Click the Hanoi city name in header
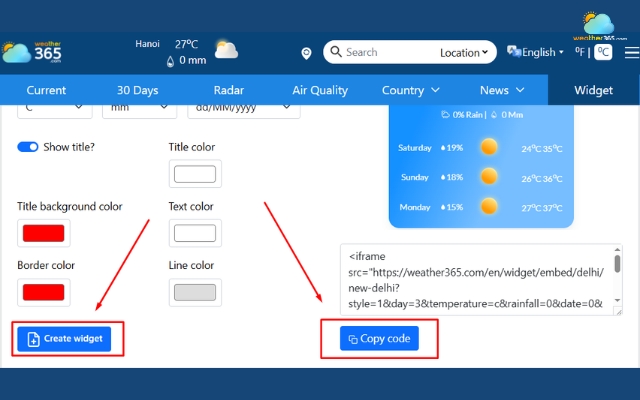This screenshot has height=400, width=640. pyautogui.click(x=147, y=44)
